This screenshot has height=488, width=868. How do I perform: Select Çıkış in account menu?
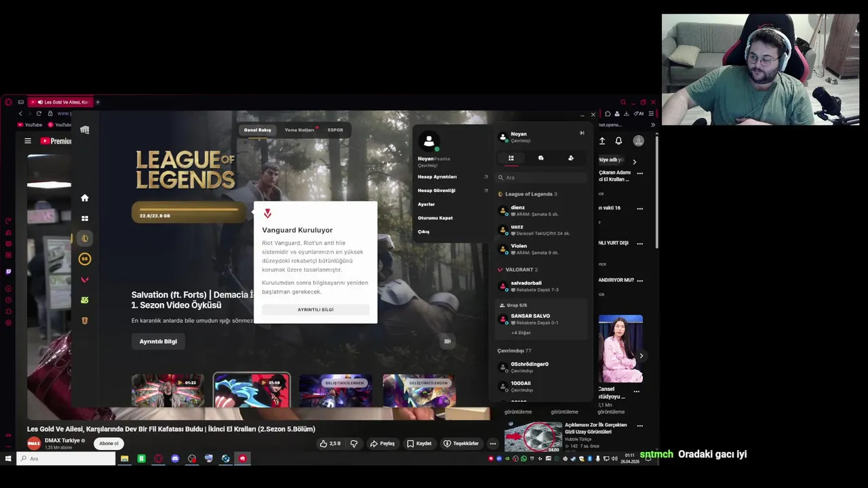click(424, 232)
